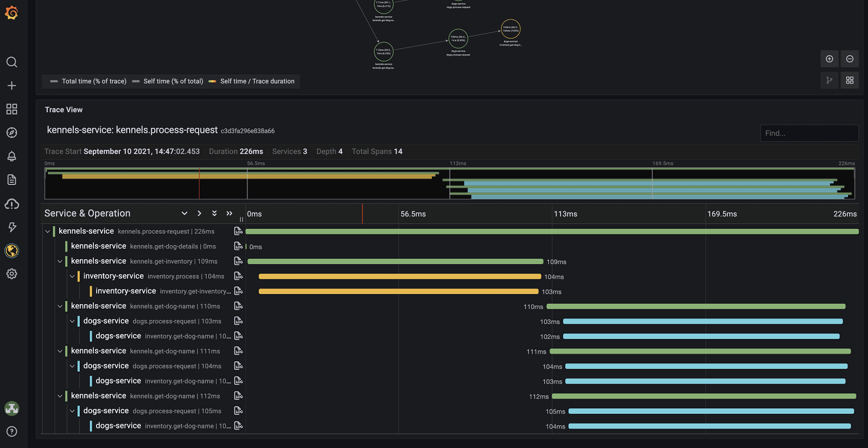Click the yellow inventory.process span bar
868x448 pixels.
[399, 277]
